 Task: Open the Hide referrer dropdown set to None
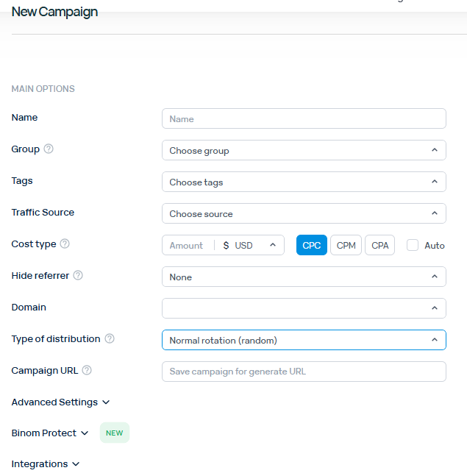304,277
